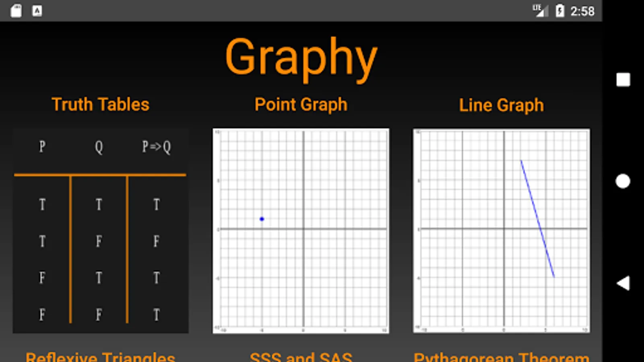
Task: Open the Line Graph section
Action: pyautogui.click(x=501, y=105)
